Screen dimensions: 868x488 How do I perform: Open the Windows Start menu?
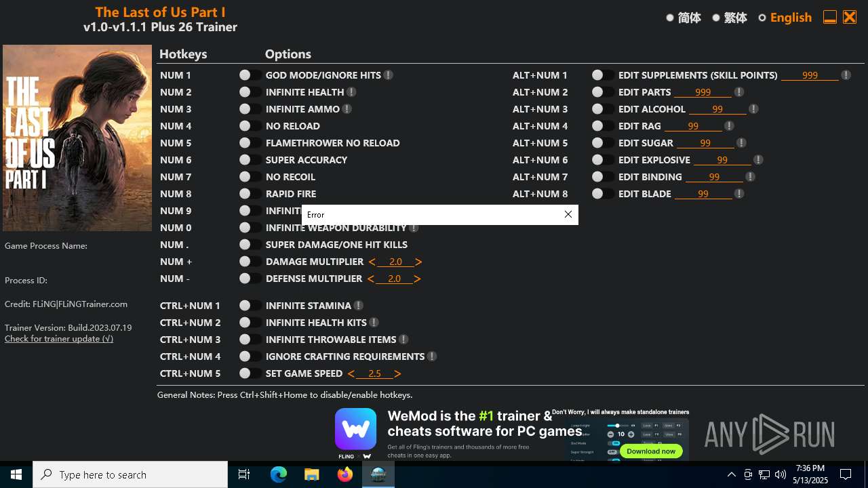[x=16, y=474]
